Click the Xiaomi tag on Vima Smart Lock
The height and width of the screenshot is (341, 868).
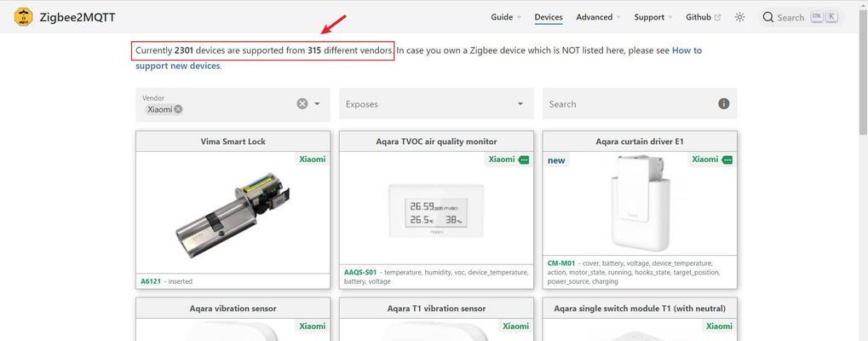(313, 159)
